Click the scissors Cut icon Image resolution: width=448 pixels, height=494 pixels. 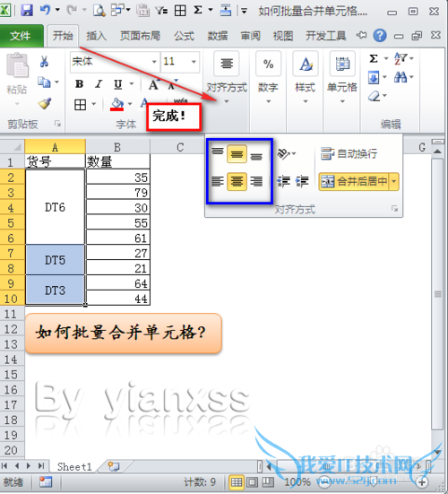[44, 61]
